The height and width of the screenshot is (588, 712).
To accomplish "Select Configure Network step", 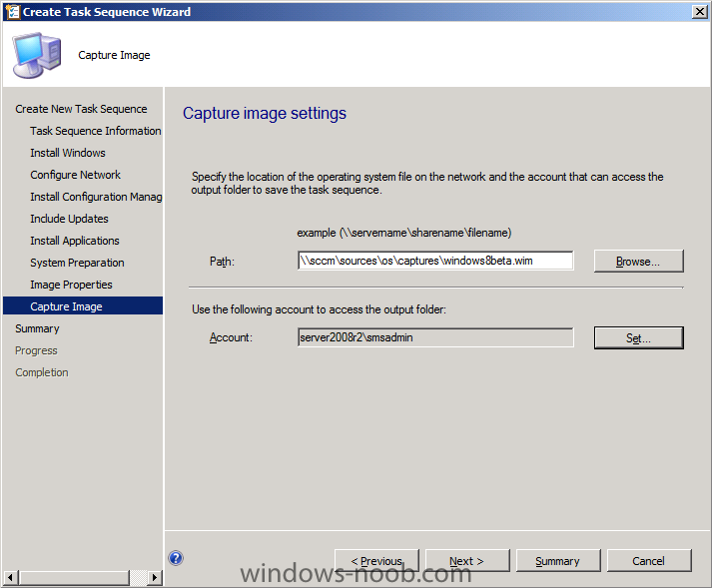I will 75,175.
